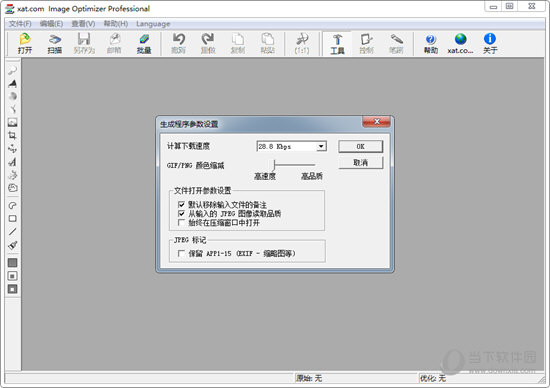
Task: Click the OK button in dialog
Action: 361,146
